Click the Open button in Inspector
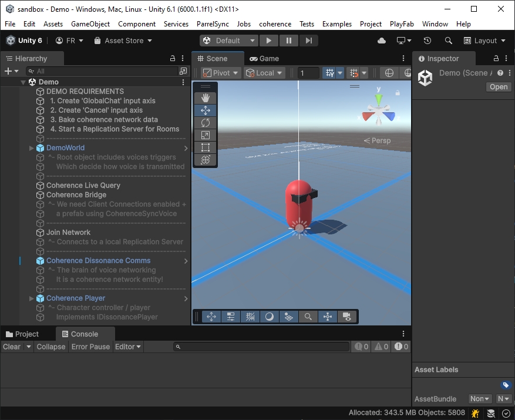 [x=498, y=87]
